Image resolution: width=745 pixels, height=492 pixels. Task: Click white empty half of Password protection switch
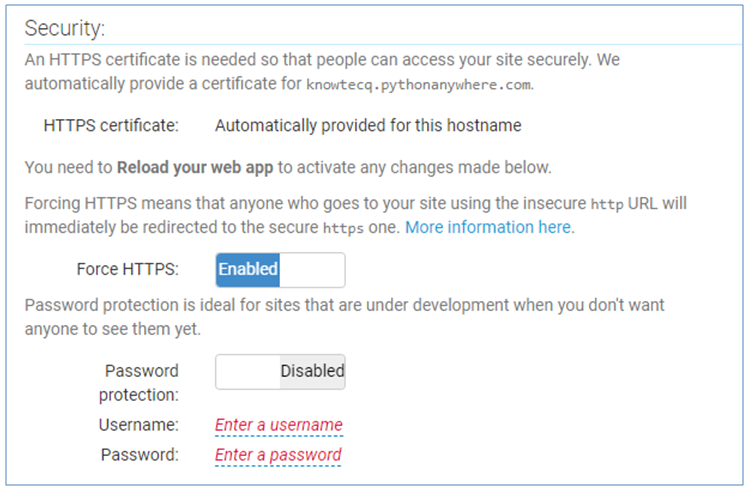[248, 371]
